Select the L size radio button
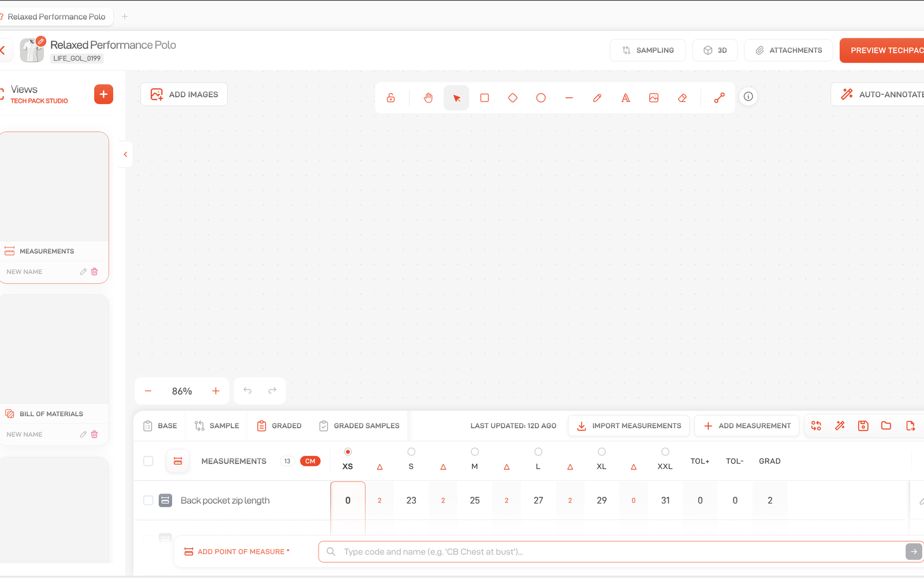 tap(538, 451)
